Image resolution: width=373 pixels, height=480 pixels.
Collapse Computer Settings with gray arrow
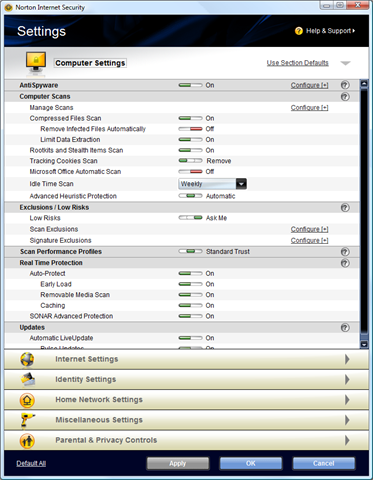coord(346,63)
